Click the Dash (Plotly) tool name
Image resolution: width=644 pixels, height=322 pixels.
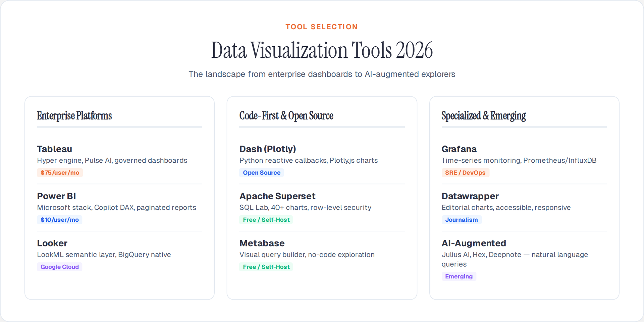click(268, 149)
